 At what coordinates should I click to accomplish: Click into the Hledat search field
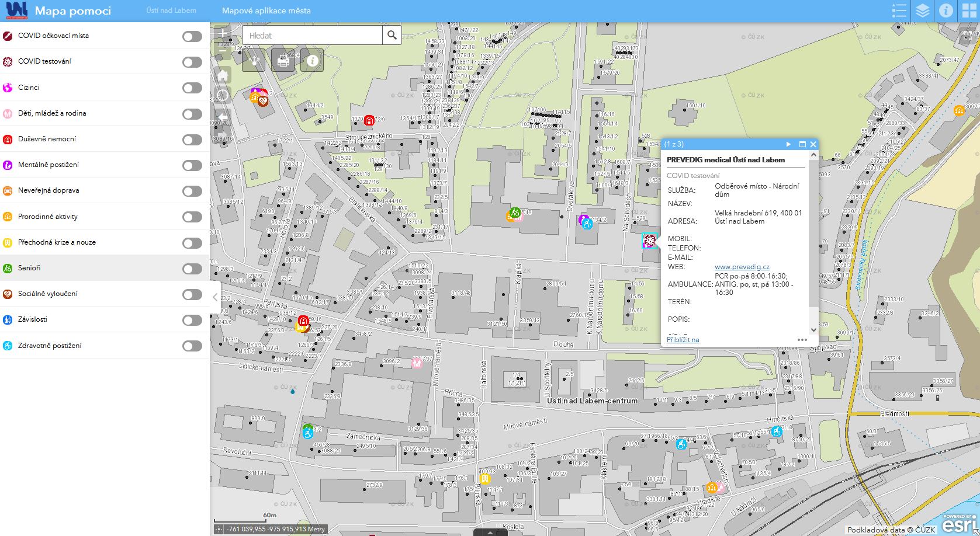coord(313,36)
